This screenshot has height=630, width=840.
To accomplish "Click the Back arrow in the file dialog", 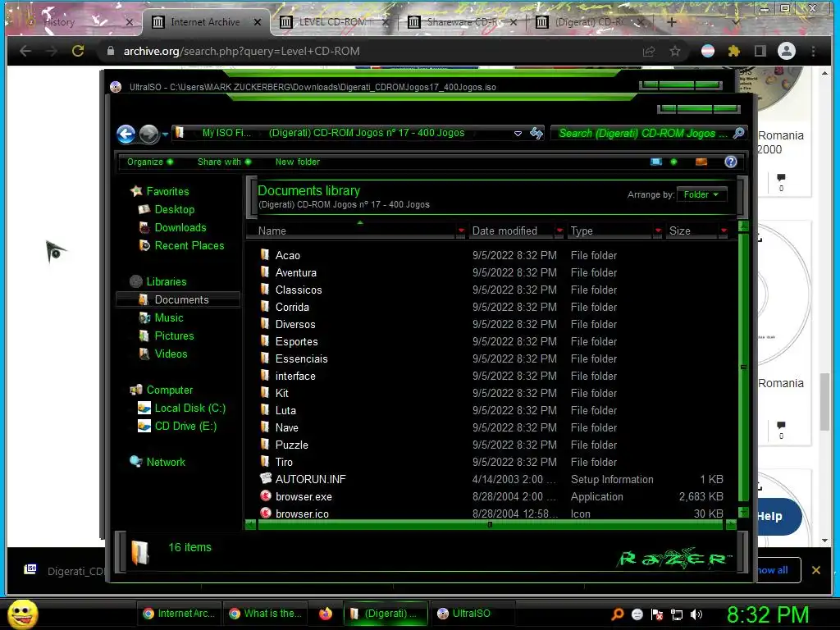I will coord(126,134).
